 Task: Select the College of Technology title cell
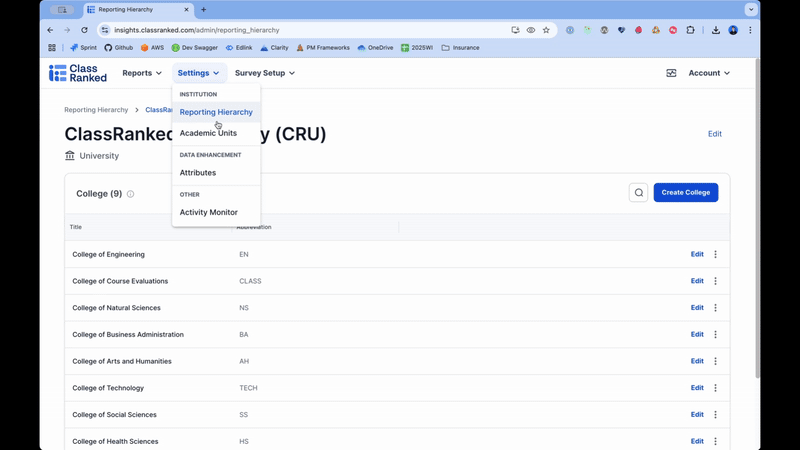(x=108, y=388)
